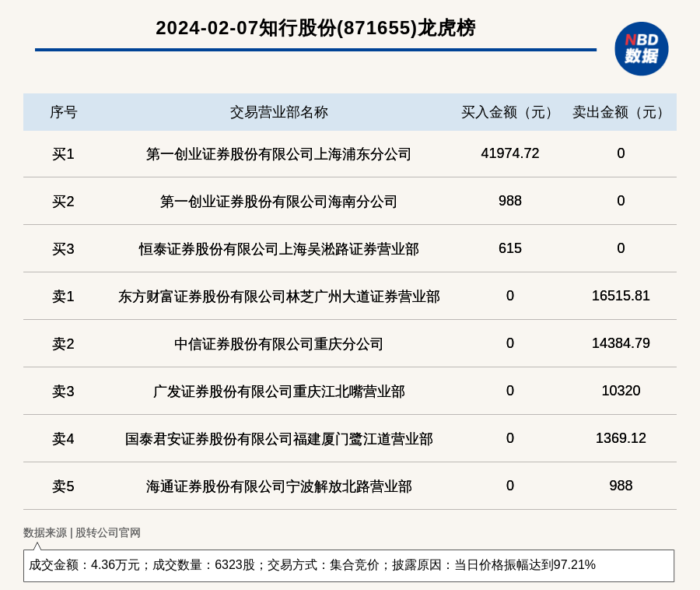Image resolution: width=700 pixels, height=590 pixels.
Task: Select 东方财富证券股份有限公司林芝广州大道证券营业部 cell
Action: click(278, 296)
